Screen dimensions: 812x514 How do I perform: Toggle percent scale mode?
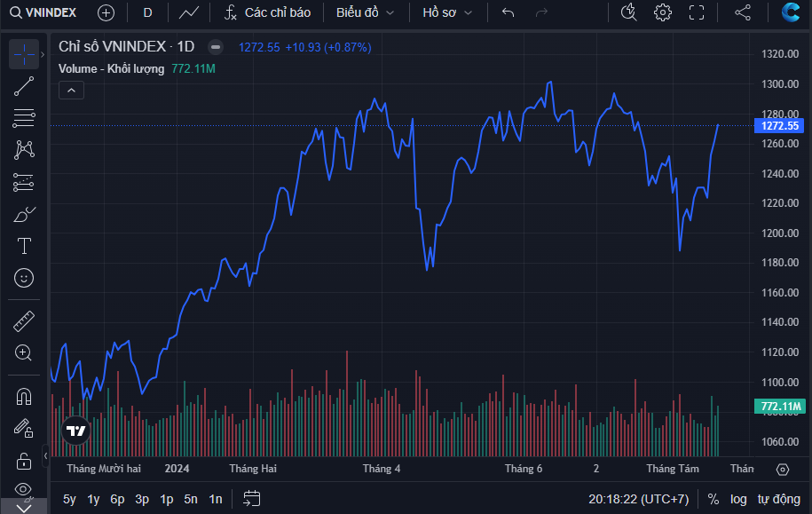pos(713,499)
